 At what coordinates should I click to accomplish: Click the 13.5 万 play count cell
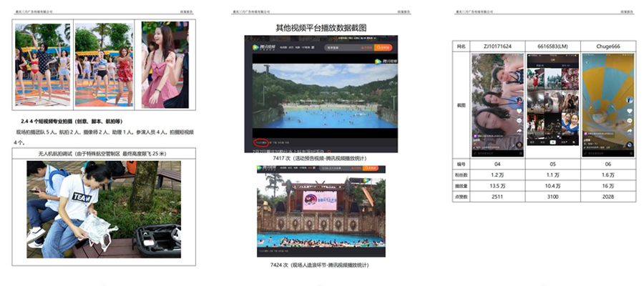pyautogui.click(x=498, y=186)
